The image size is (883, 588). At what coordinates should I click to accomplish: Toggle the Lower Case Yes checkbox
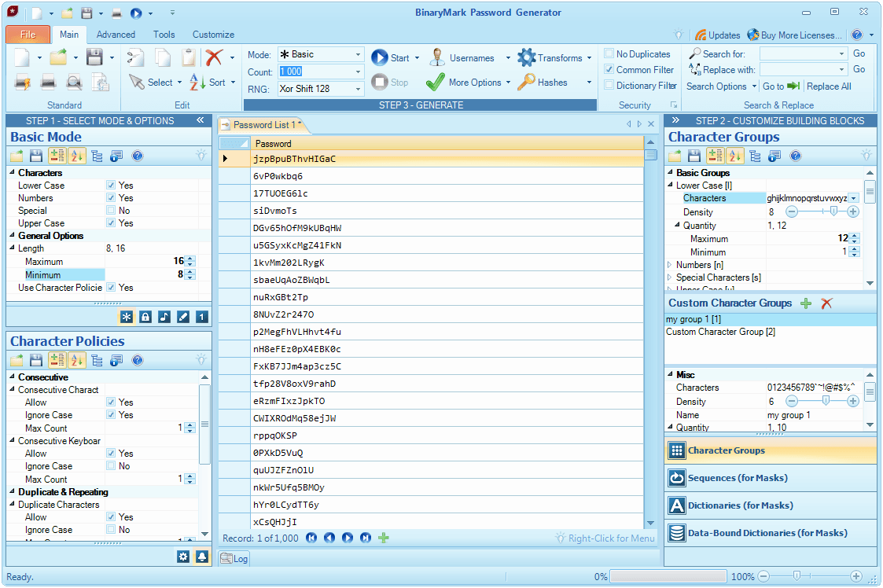[x=111, y=185]
